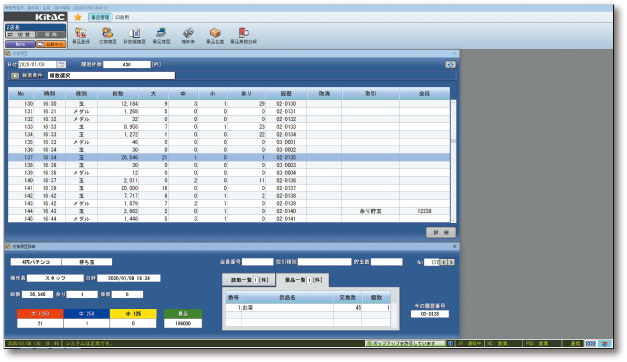
Task: Click the camera icon in history panel
Action: click(450, 64)
